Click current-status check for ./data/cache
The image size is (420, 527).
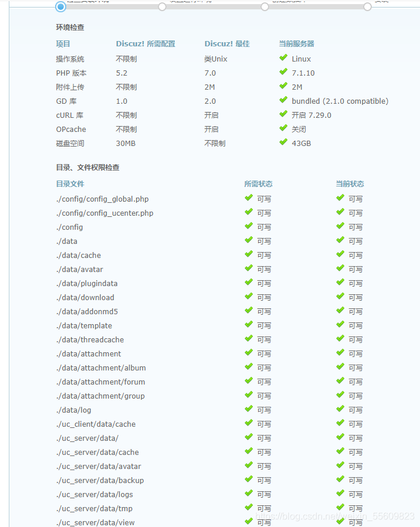click(x=340, y=254)
